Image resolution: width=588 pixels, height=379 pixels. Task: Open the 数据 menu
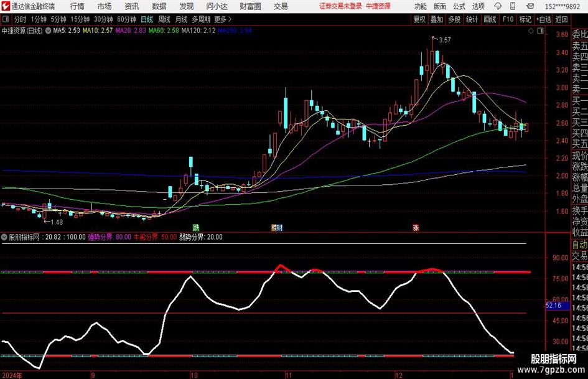159,6
